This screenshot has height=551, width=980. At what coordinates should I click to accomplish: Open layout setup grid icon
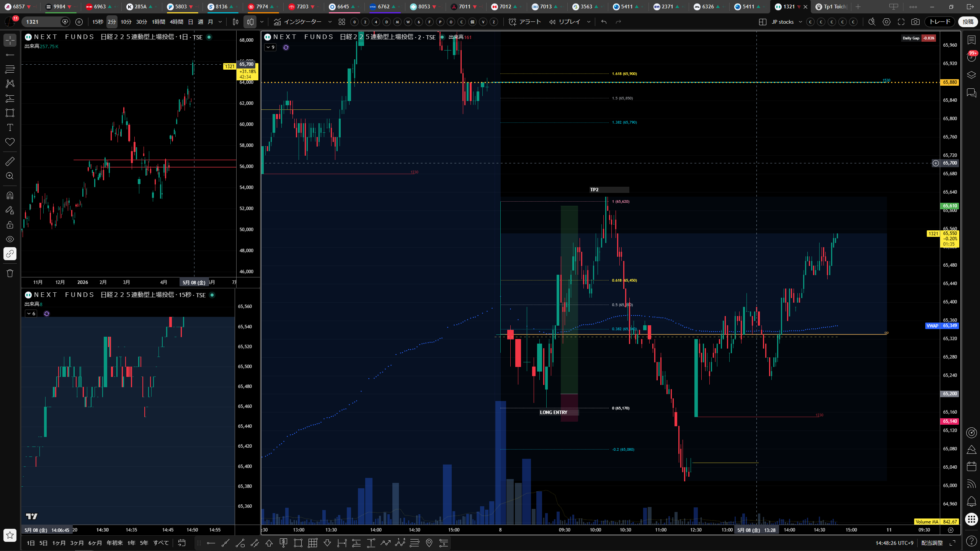tap(763, 22)
